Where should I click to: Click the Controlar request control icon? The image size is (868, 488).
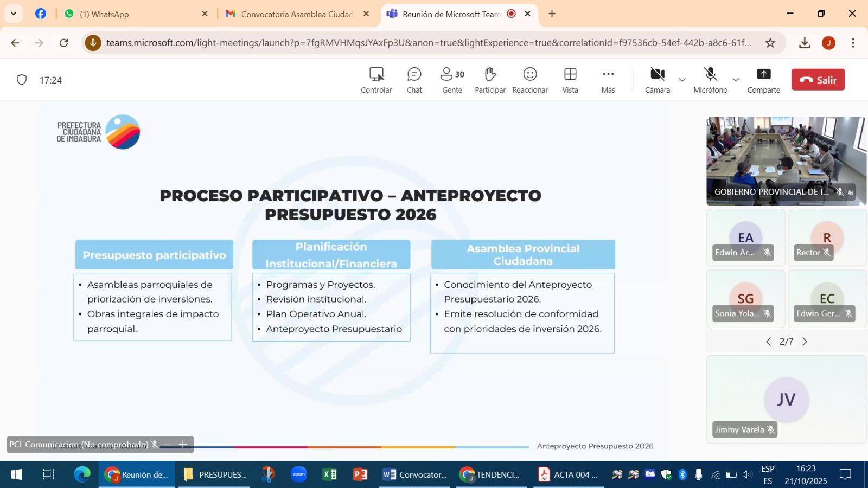tap(376, 80)
